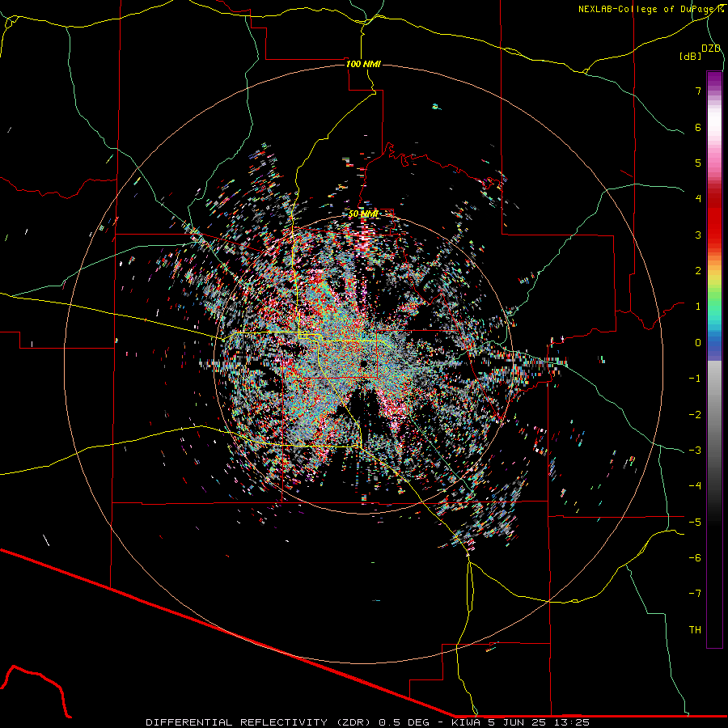Click the TH label on the color scale

pos(695,630)
